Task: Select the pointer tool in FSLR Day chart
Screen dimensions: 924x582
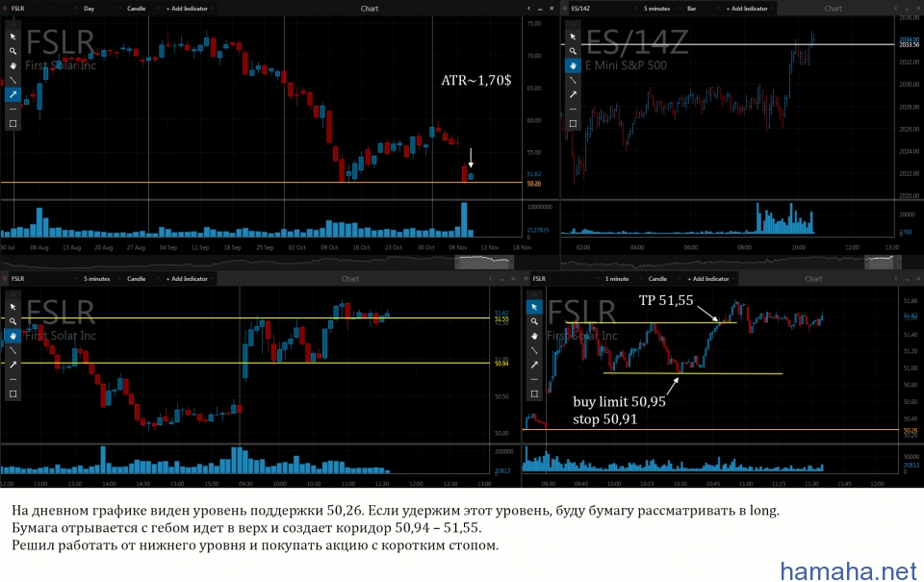Action: coord(13,37)
